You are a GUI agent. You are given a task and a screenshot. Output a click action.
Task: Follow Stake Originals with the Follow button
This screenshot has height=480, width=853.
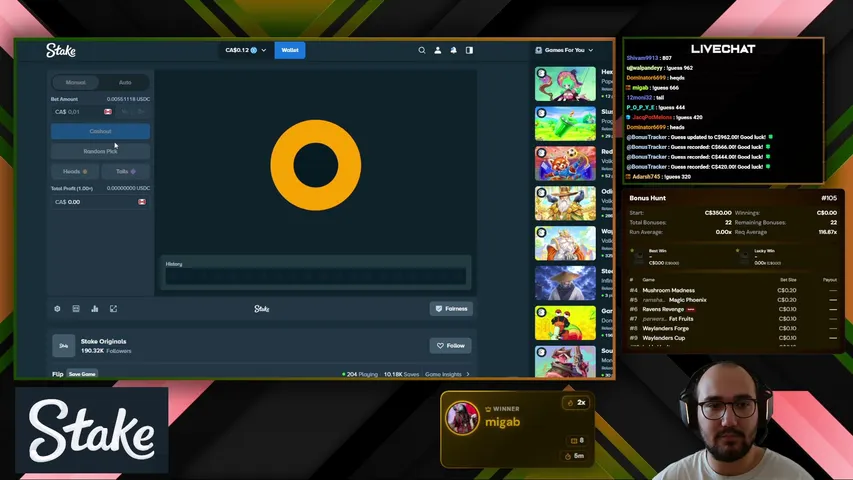[x=450, y=346]
